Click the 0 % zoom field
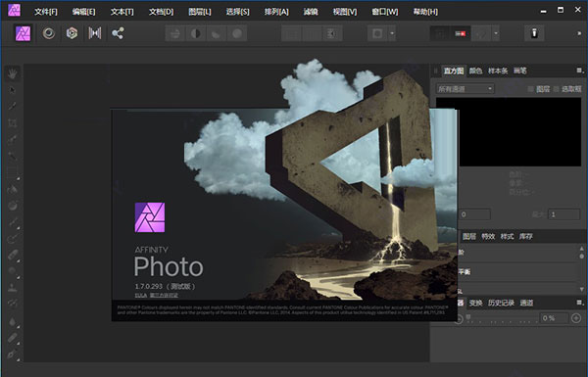 555,318
